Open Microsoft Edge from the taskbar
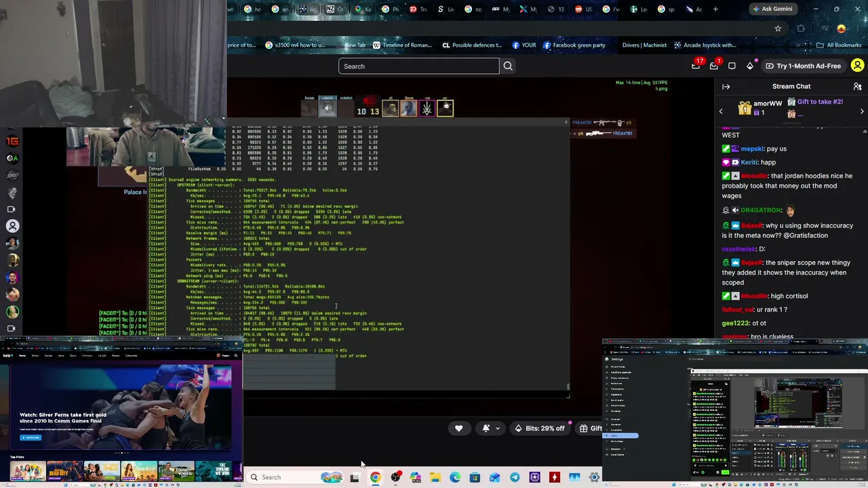The image size is (868, 488). tap(455, 477)
